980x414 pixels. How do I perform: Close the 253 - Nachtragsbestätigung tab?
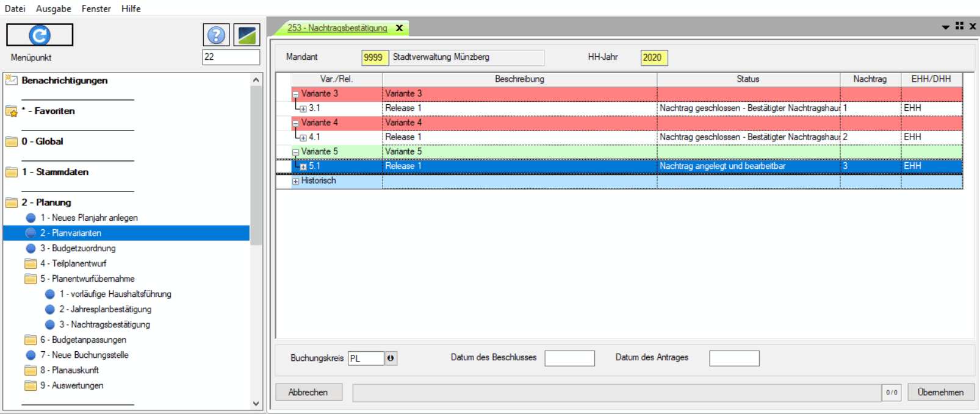(x=400, y=28)
